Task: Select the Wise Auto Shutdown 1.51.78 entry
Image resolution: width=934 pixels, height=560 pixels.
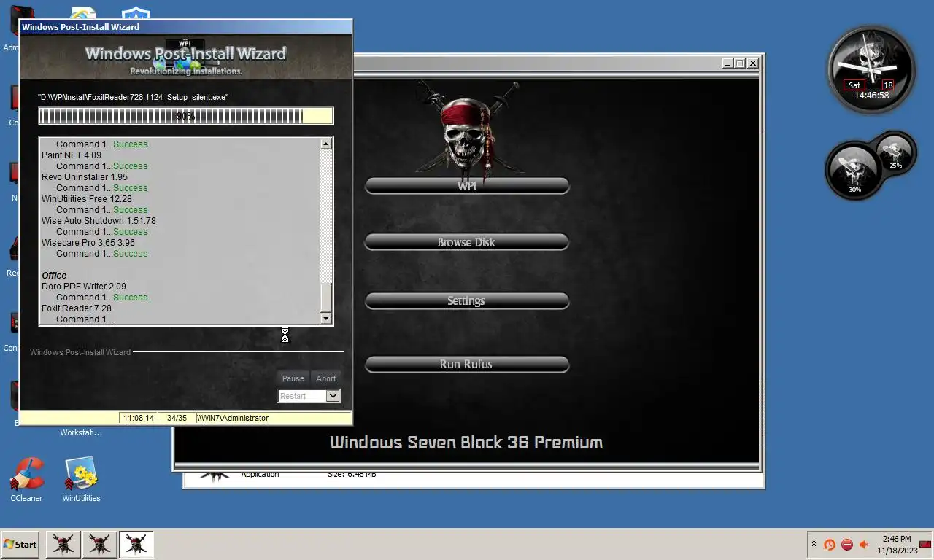Action: (99, 221)
